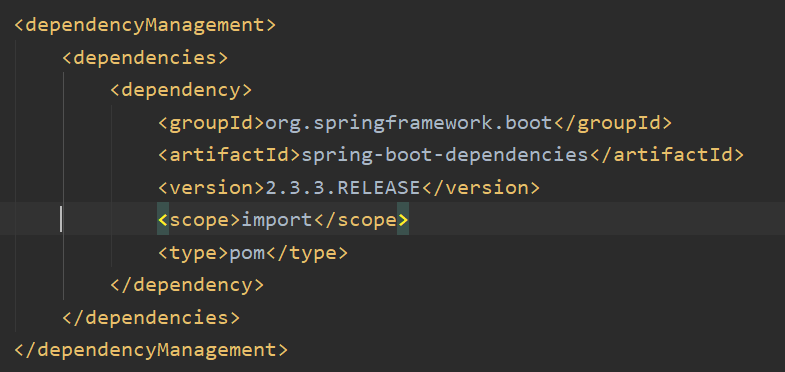Click the closing dependency tag
This screenshot has height=372, width=785.
pos(187,285)
